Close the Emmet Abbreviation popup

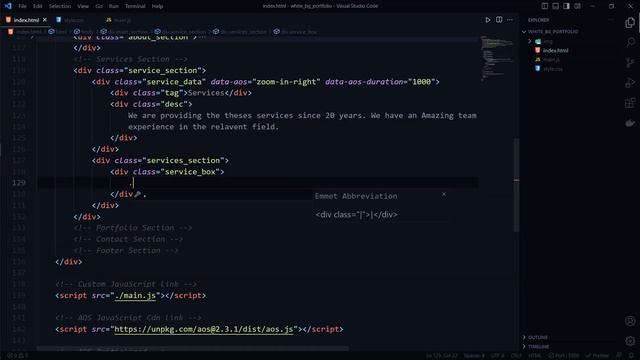tap(444, 195)
